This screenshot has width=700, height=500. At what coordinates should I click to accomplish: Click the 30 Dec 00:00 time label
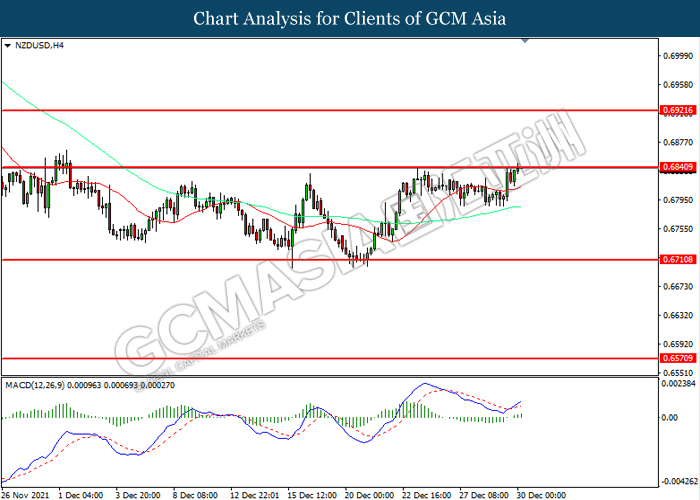tap(541, 495)
